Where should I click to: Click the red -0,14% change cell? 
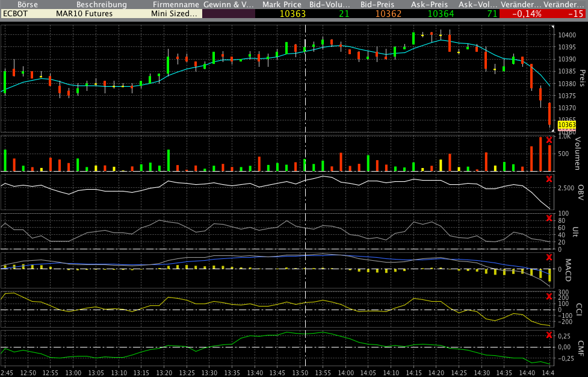pyautogui.click(x=521, y=13)
